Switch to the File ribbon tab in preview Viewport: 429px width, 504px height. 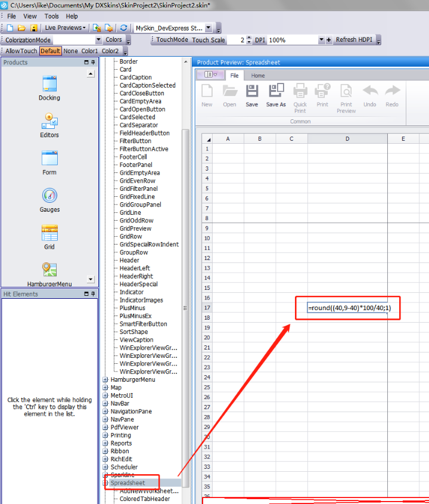pyautogui.click(x=234, y=76)
